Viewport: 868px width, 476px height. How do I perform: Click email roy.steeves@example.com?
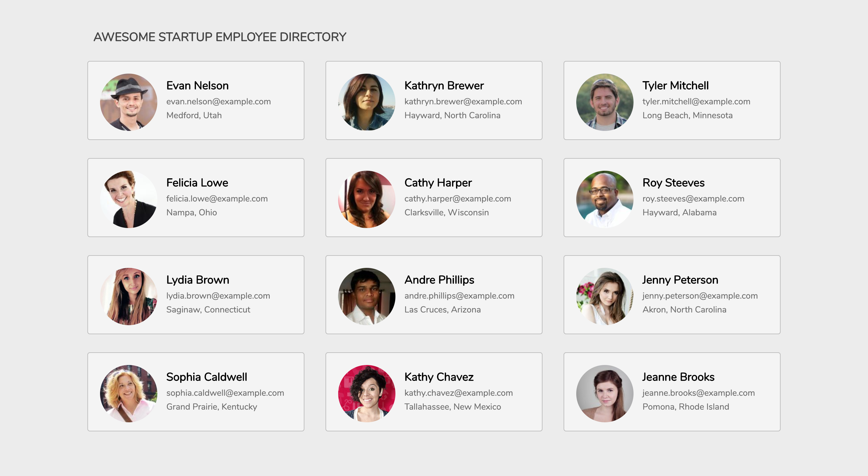[x=693, y=199]
